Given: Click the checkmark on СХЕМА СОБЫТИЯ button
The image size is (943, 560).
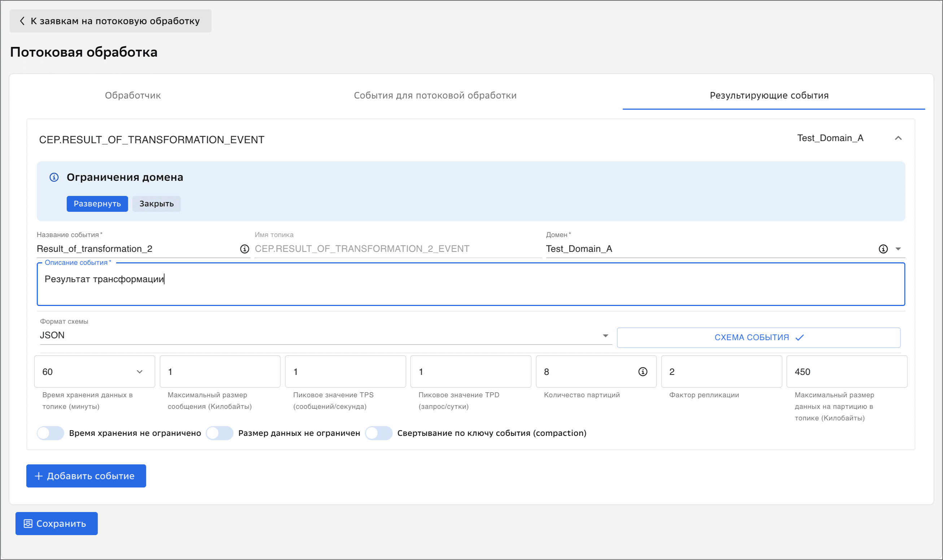Looking at the screenshot, I should pyautogui.click(x=799, y=338).
